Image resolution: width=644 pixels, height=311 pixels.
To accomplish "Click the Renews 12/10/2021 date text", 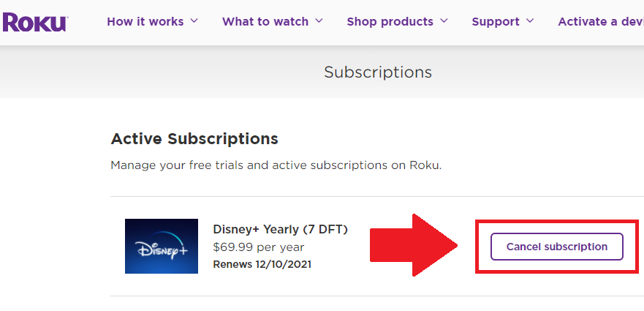I will 262,263.
